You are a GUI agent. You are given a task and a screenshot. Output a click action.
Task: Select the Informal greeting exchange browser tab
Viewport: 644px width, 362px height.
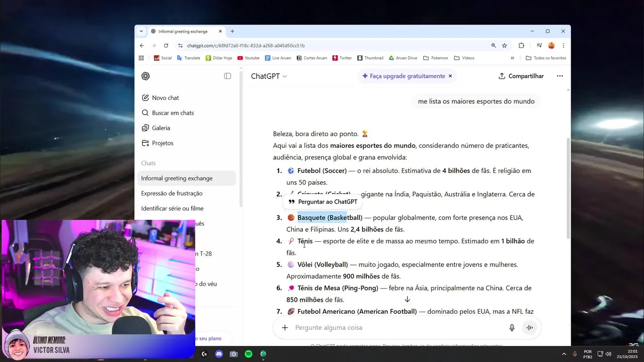click(x=187, y=31)
